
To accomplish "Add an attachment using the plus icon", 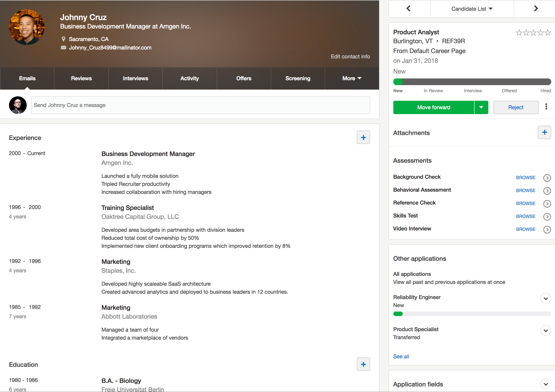I will click(544, 132).
